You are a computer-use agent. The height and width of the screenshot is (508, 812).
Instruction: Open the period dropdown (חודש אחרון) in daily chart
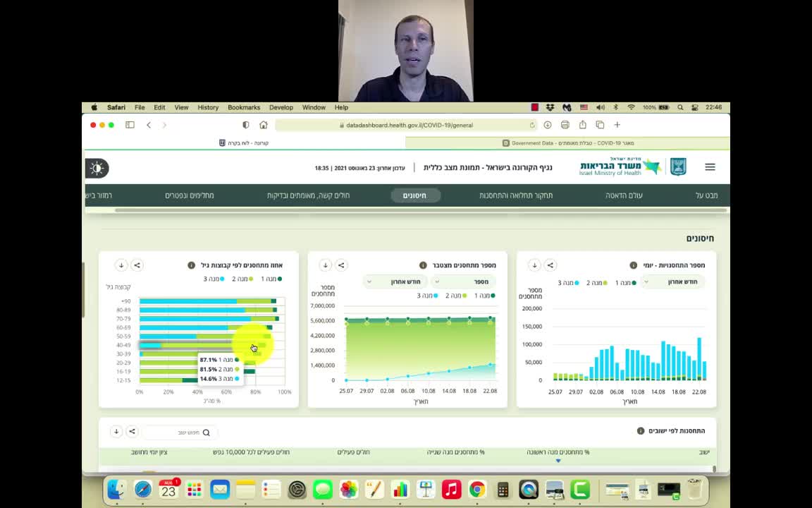click(x=672, y=282)
